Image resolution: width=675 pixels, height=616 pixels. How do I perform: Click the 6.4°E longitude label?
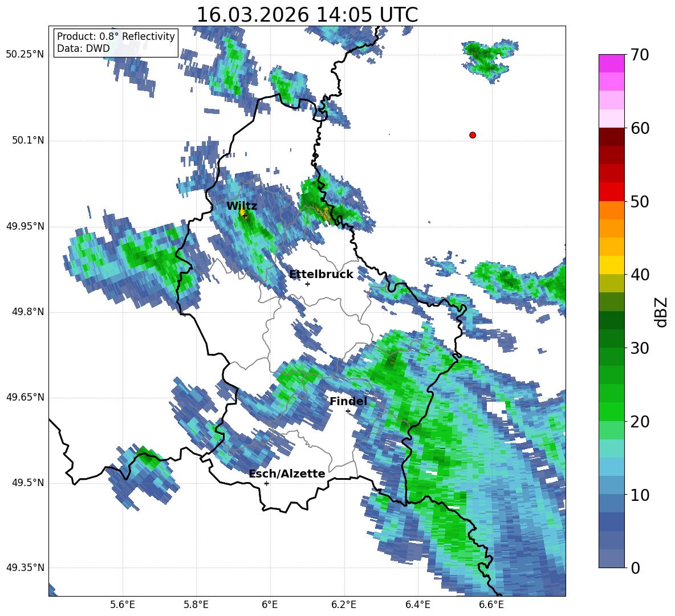(x=417, y=605)
